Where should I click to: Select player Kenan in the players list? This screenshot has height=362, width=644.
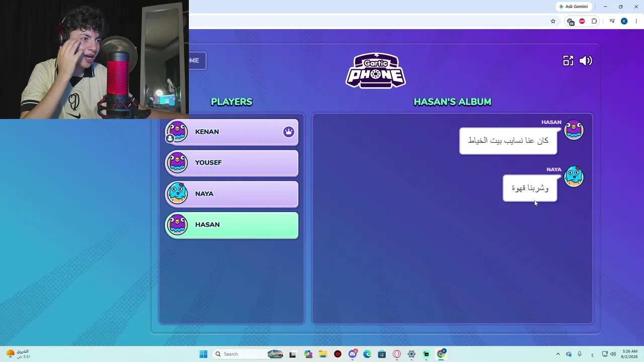[232, 132]
